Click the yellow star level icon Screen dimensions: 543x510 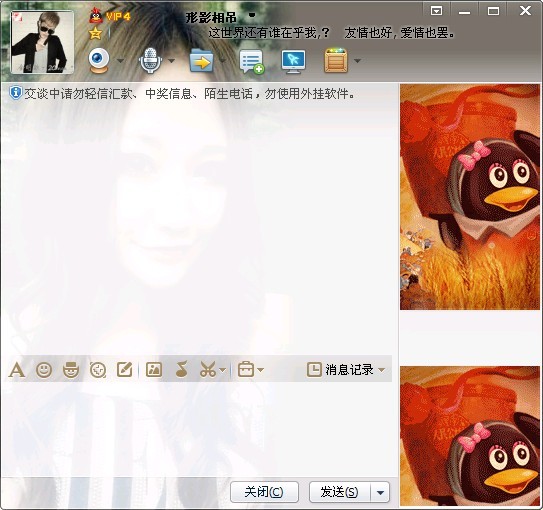pyautogui.click(x=95, y=33)
